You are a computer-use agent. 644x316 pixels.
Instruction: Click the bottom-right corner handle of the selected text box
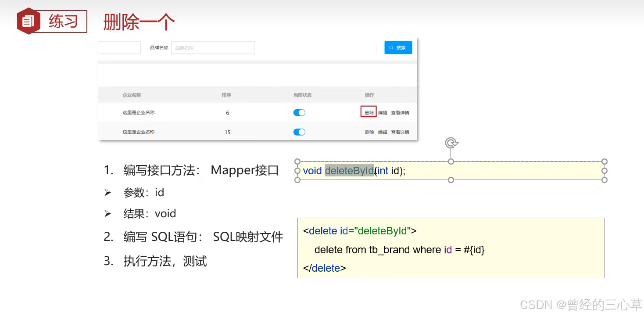point(605,180)
